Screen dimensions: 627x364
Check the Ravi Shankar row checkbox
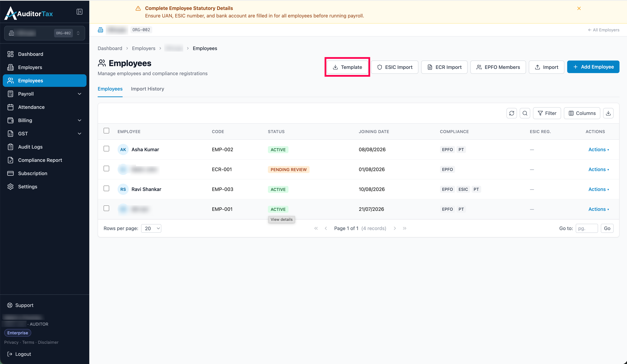click(106, 188)
